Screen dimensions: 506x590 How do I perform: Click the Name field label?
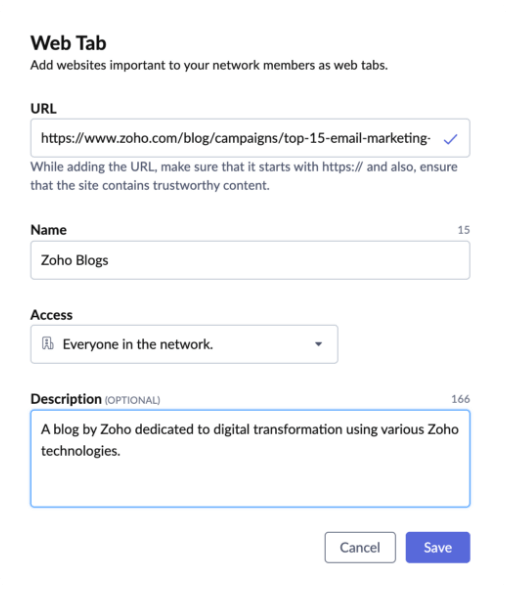click(49, 230)
